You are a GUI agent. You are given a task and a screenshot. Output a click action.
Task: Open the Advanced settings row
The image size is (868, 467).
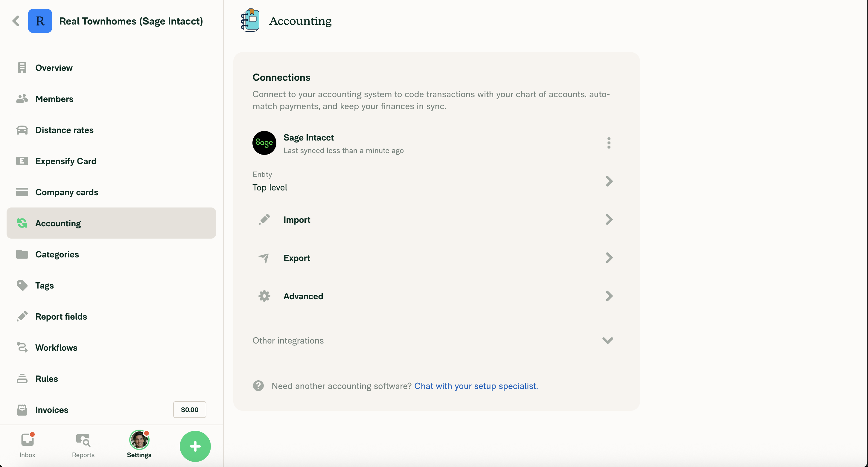(x=433, y=296)
